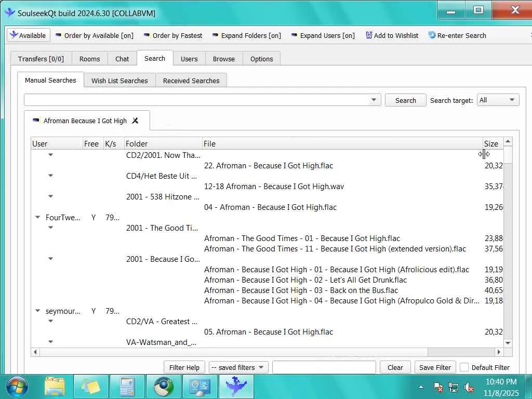Viewport: 532px width, 399px height.
Task: Click Add to Wishlist
Action: tap(392, 35)
